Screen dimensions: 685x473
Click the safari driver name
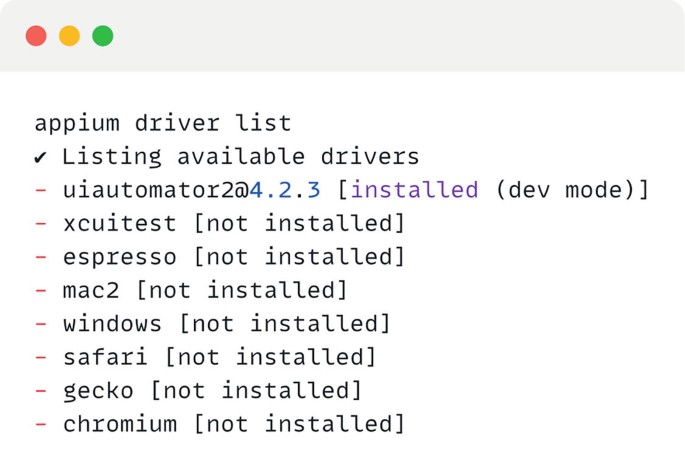(105, 357)
